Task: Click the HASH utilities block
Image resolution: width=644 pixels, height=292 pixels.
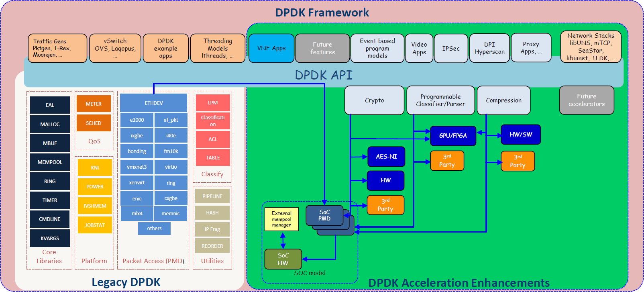Action: point(212,213)
